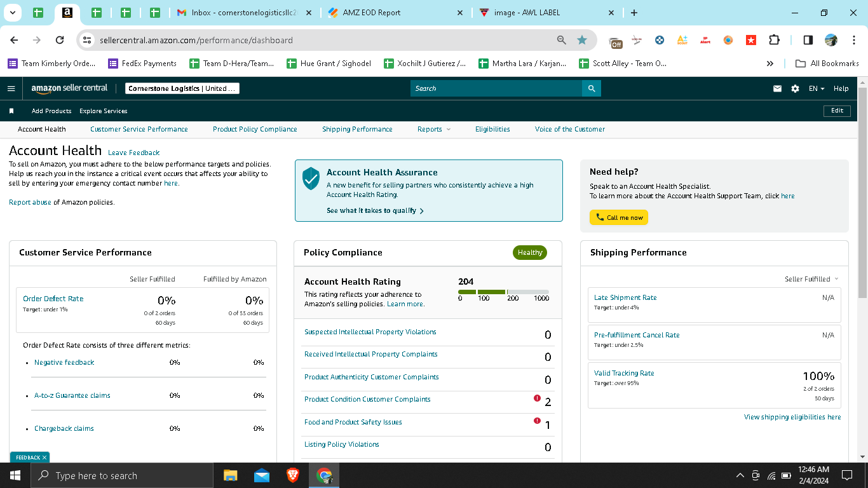Open the Seller Central hamburger menu
The width and height of the screenshot is (868, 488).
(11, 88)
